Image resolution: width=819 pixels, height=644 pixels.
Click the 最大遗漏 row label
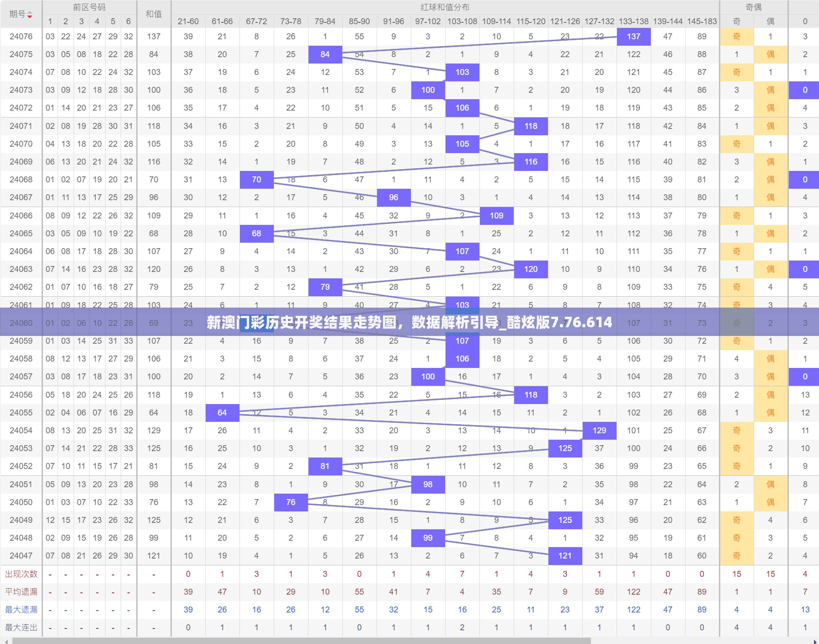pos(21,610)
